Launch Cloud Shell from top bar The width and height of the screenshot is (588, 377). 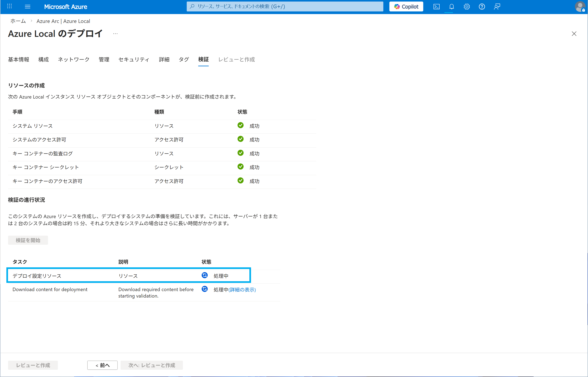[436, 7]
